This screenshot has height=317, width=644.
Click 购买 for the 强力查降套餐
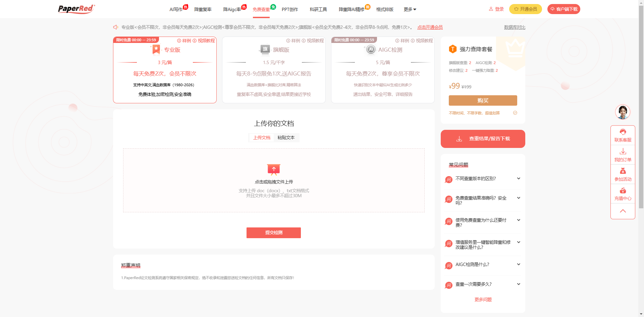point(483,100)
